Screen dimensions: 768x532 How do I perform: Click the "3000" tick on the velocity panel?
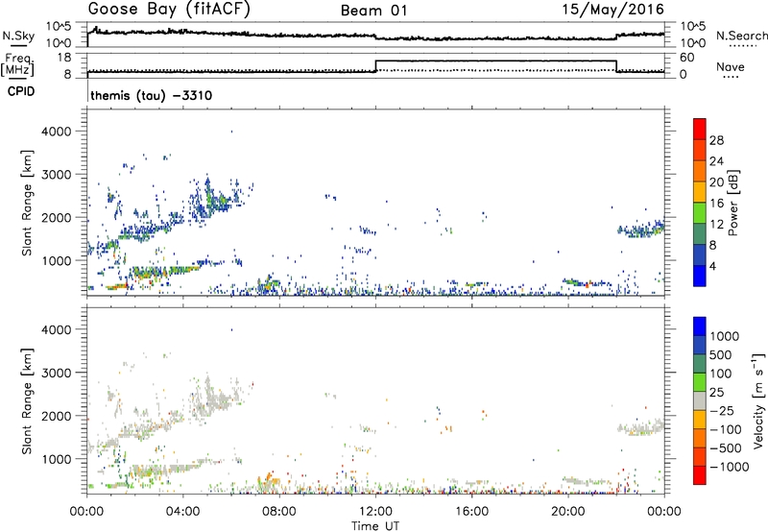tap(57, 373)
